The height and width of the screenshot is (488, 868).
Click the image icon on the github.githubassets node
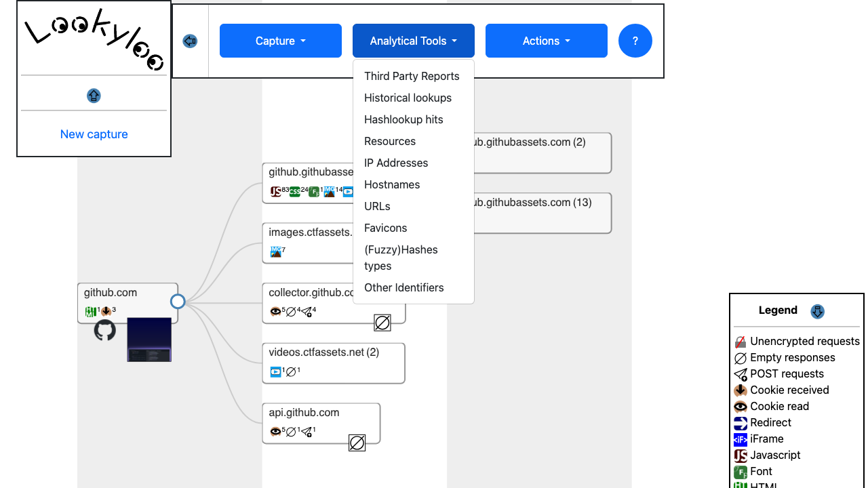coord(330,192)
